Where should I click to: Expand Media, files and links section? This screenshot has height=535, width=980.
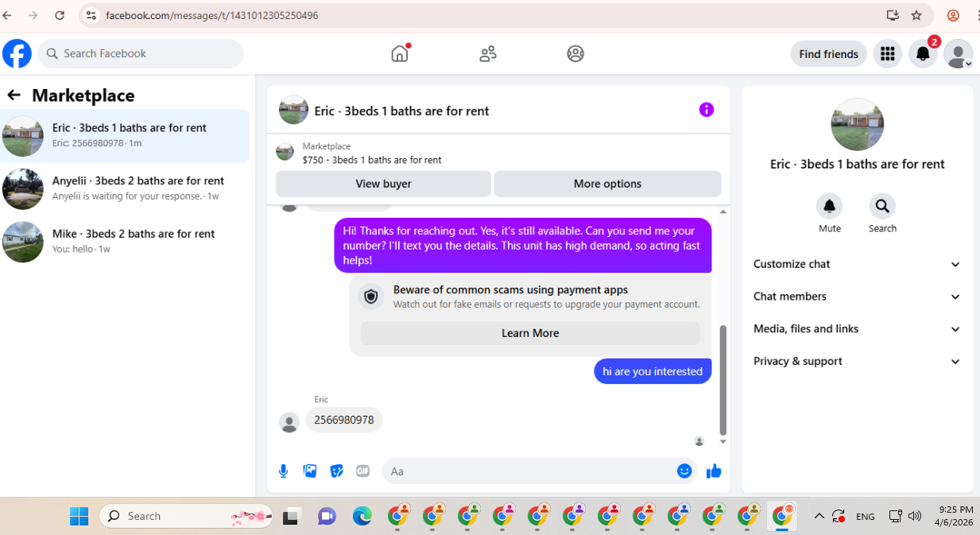857,329
